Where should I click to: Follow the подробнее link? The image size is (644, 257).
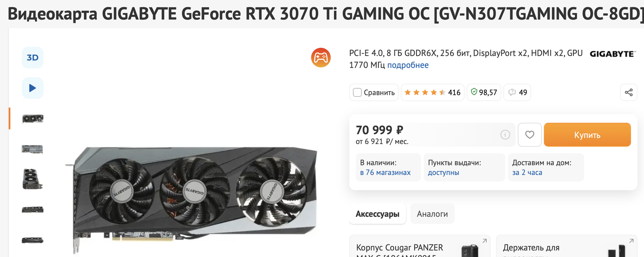tap(408, 65)
